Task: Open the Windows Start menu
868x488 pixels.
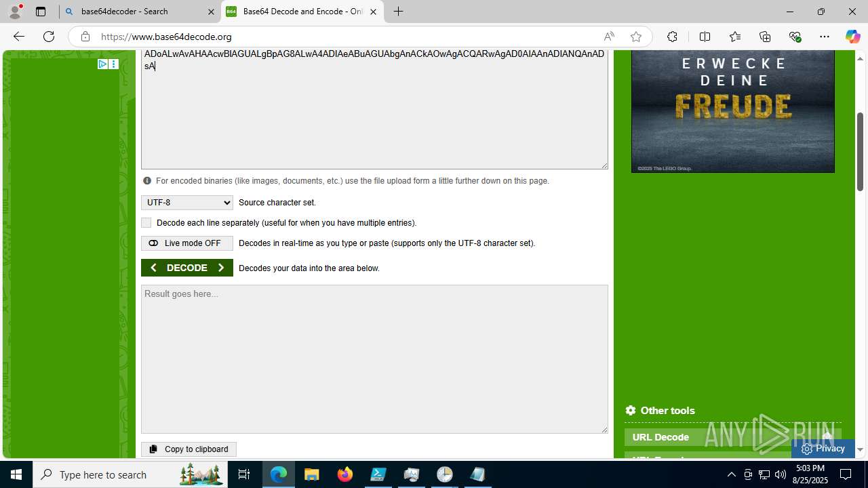Action: (x=16, y=474)
